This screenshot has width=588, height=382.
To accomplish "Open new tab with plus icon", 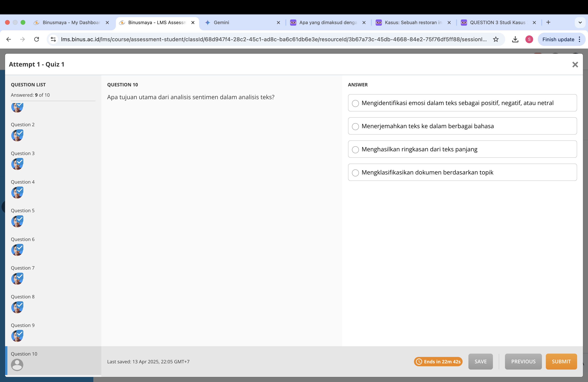I will [548, 23].
